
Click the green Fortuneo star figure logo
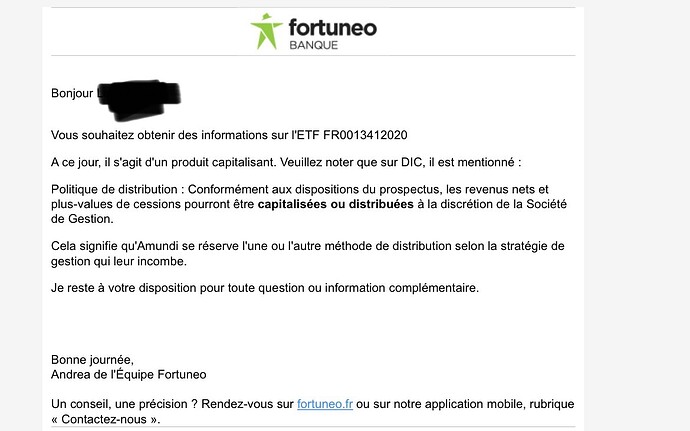click(266, 31)
